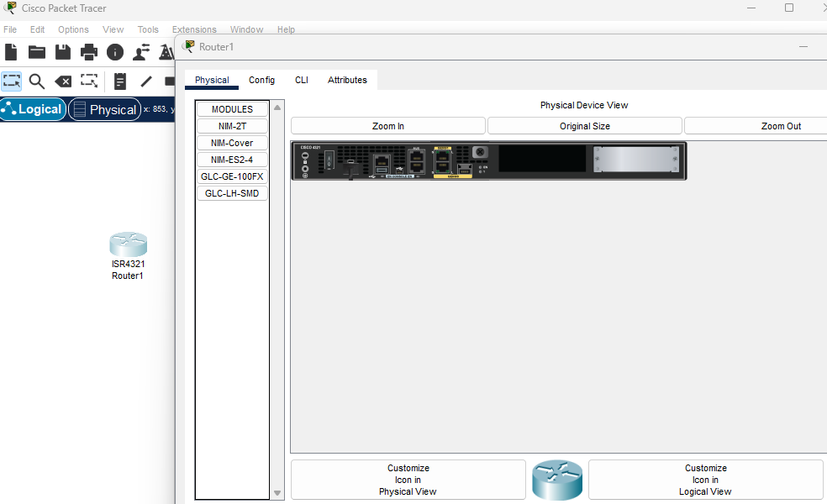Click the Zoom In button

388,126
